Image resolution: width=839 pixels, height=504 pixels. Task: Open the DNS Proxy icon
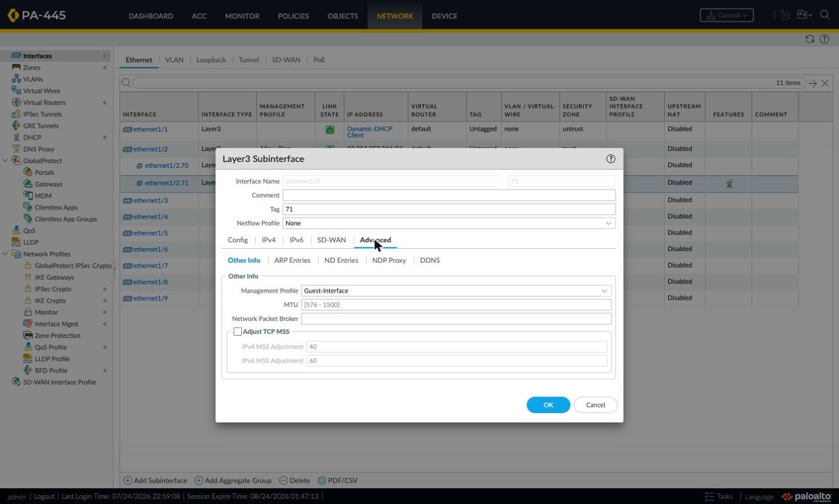[16, 149]
